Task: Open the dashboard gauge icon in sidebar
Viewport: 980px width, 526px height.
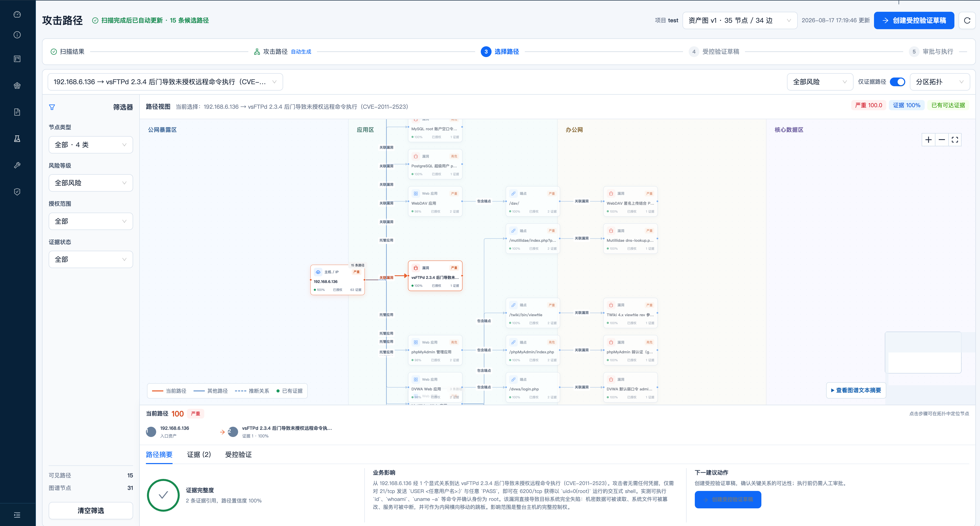Action: click(x=17, y=14)
